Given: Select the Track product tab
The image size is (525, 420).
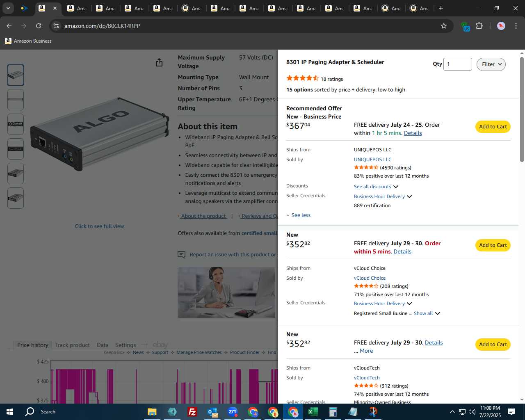Looking at the screenshot, I should 72,345.
